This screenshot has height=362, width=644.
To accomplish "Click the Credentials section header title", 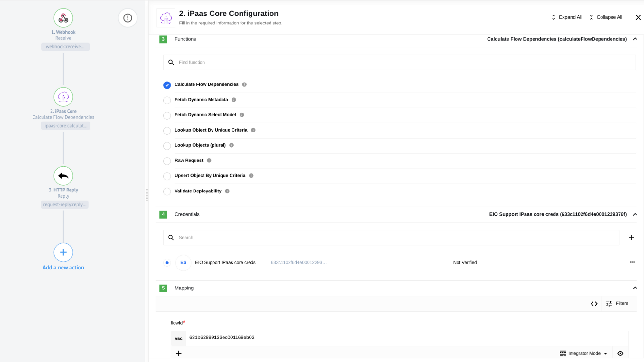I will [187, 214].
